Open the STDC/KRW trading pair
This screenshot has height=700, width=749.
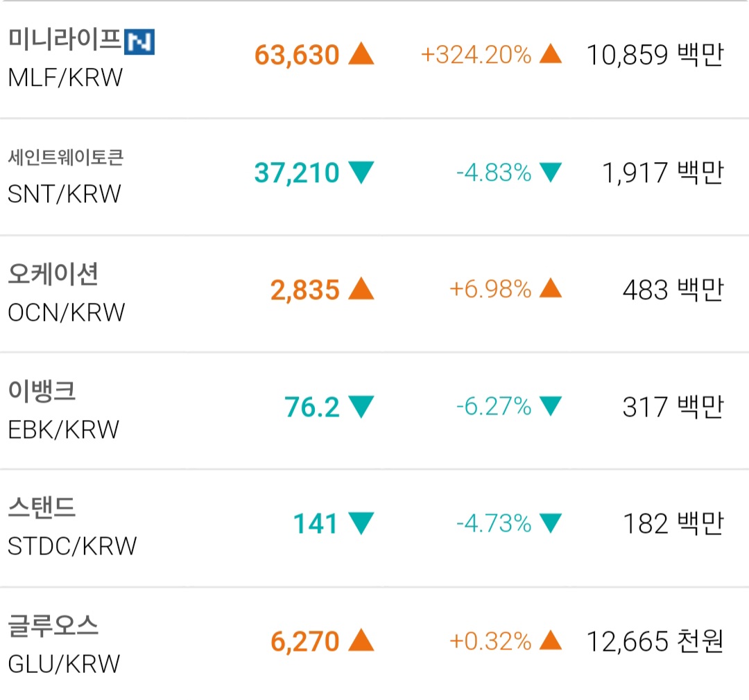(72, 547)
